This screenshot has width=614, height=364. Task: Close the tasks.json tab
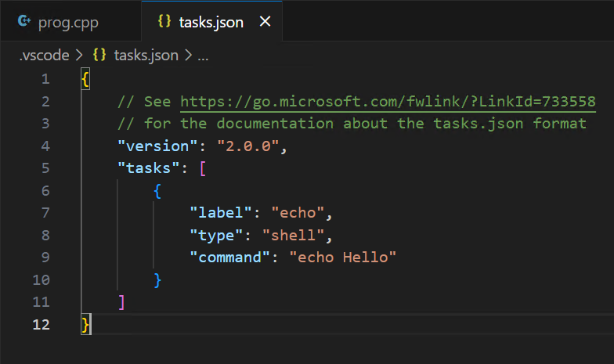(x=265, y=22)
